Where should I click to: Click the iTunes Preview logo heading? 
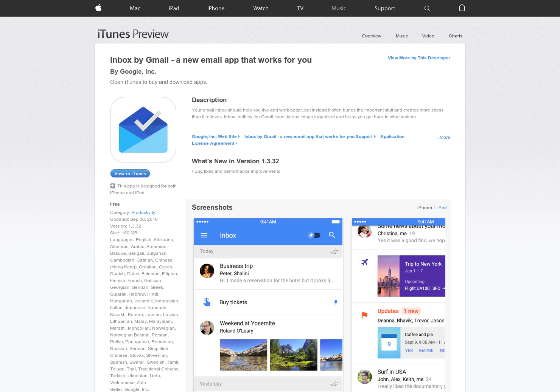pos(133,34)
